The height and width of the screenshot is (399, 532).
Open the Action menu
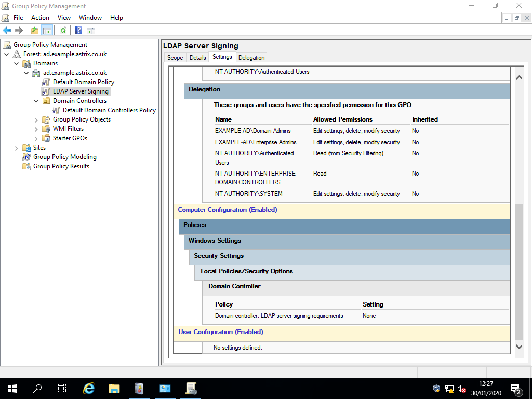[40, 17]
